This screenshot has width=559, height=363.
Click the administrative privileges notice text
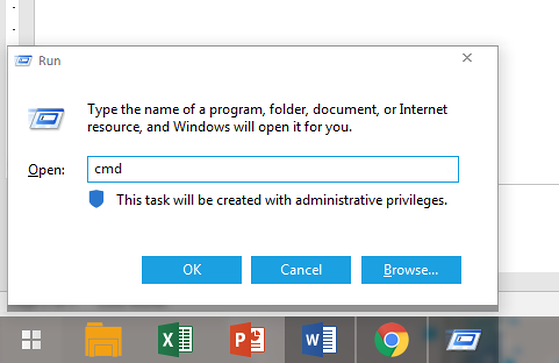[282, 200]
